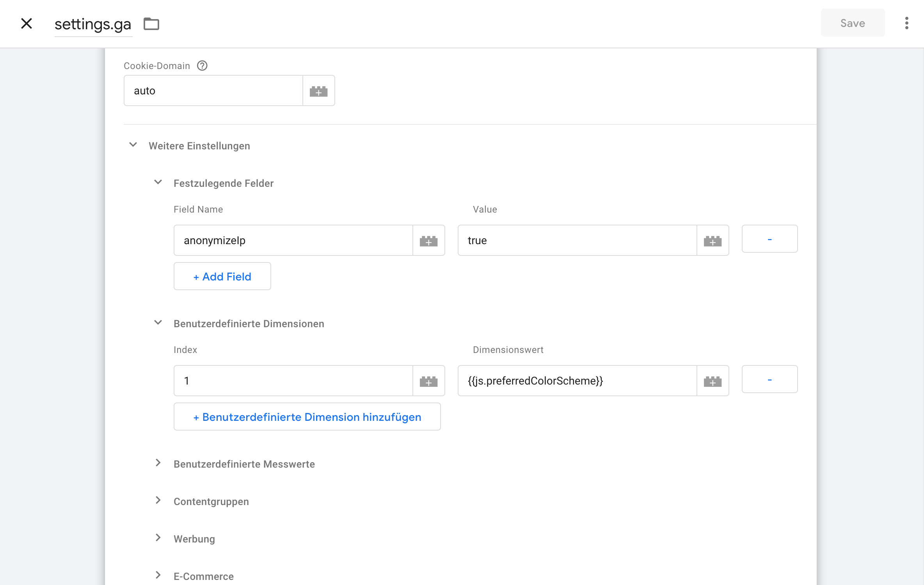The image size is (924, 585).
Task: Open the three-dot more options menu
Action: 906,23
